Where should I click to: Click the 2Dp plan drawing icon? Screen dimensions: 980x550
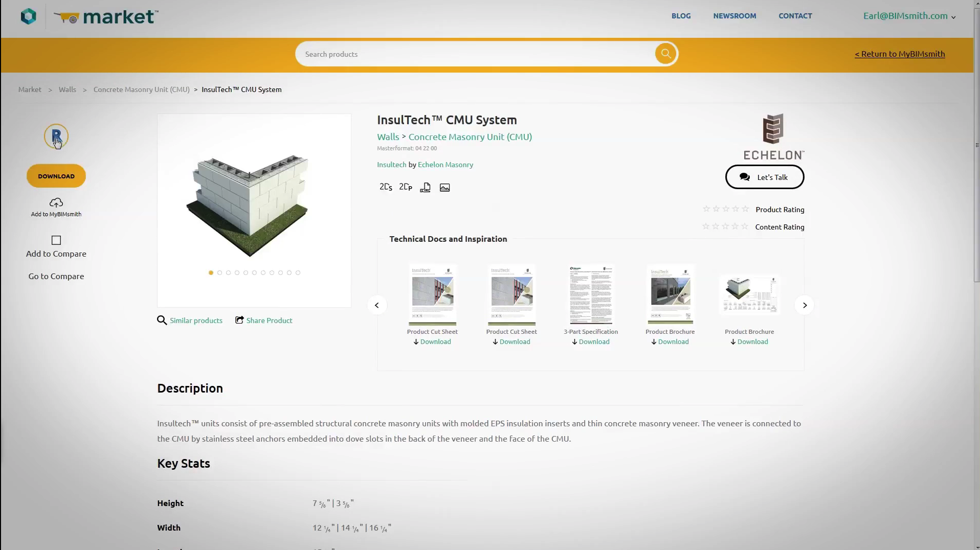click(406, 187)
